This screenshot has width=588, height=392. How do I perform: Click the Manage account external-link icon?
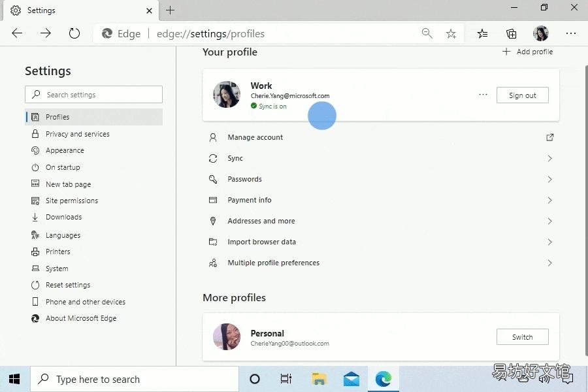(x=549, y=137)
